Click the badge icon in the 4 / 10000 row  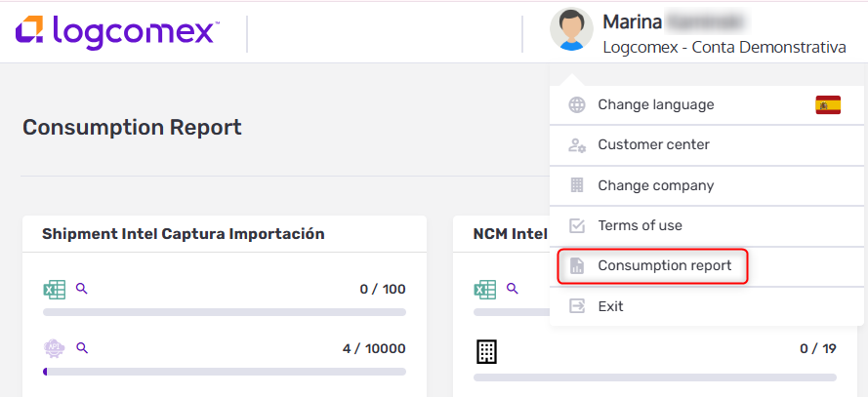[x=55, y=348]
